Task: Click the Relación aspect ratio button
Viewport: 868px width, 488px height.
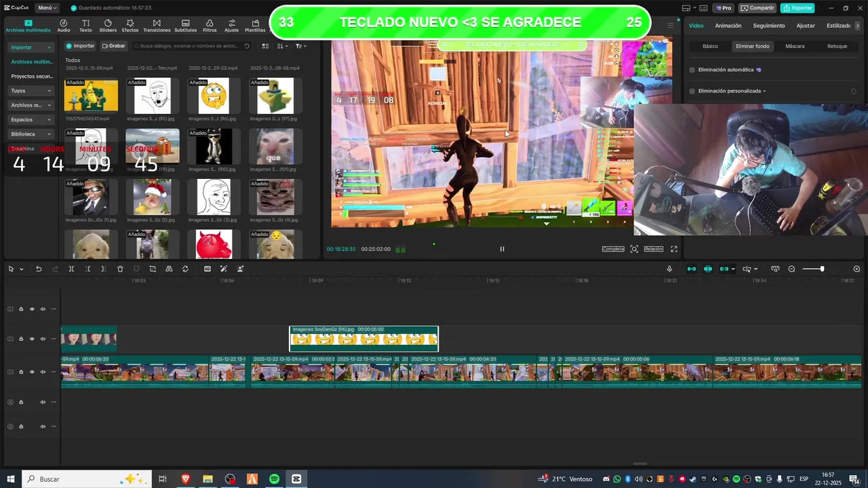Action: point(654,249)
